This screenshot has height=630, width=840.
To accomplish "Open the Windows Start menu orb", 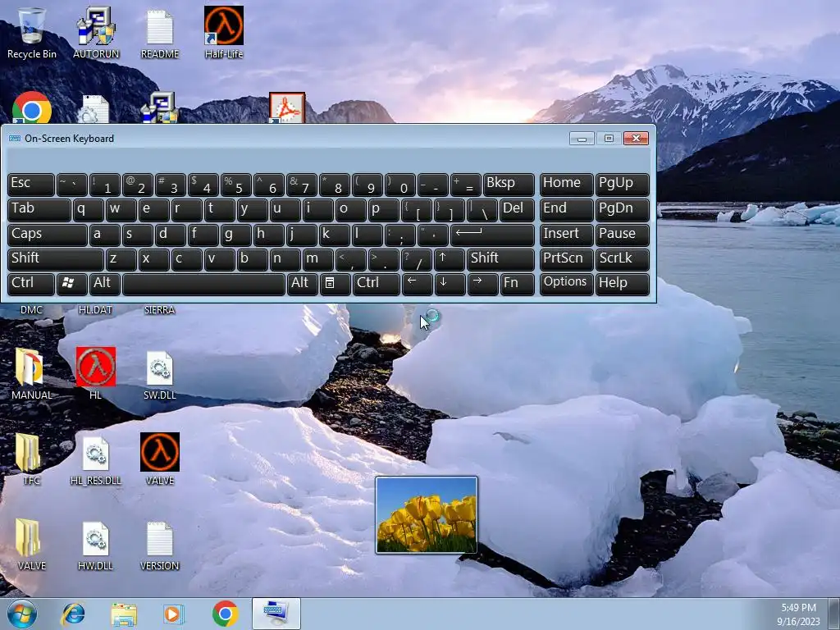I will (x=22, y=614).
